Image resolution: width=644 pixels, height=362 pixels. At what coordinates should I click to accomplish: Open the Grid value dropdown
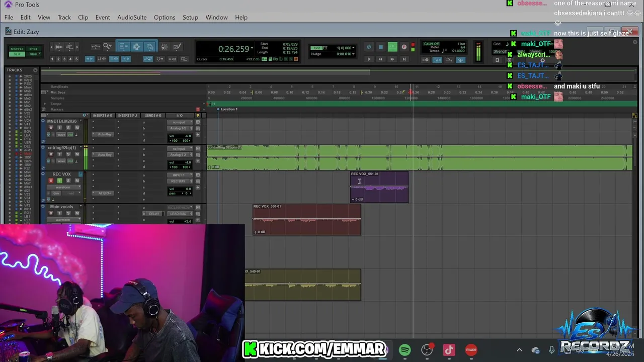pyautogui.click(x=353, y=48)
